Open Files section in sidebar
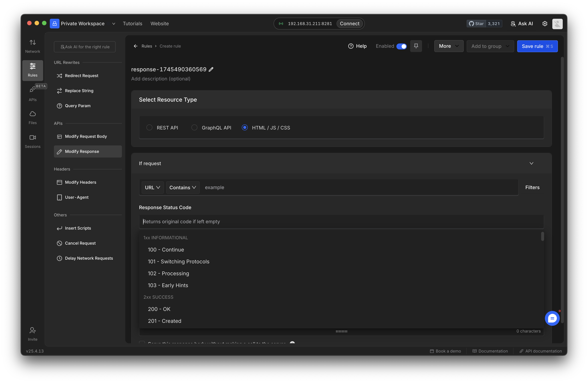The image size is (588, 383). point(33,118)
